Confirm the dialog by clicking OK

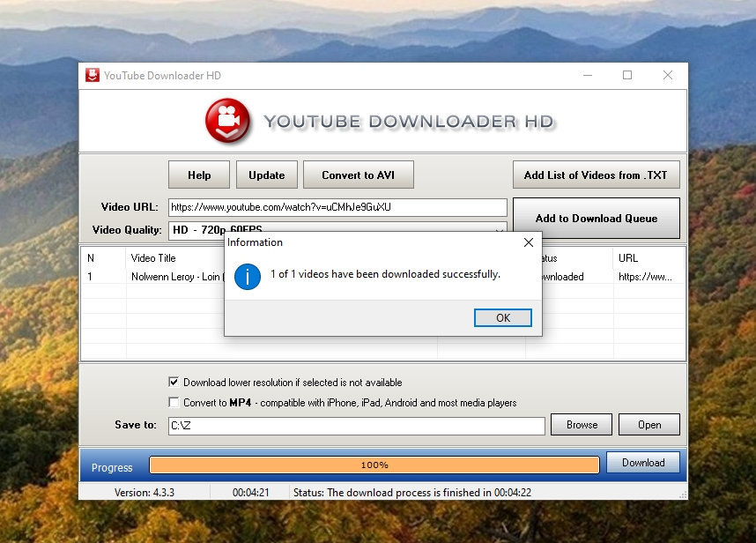tap(503, 318)
